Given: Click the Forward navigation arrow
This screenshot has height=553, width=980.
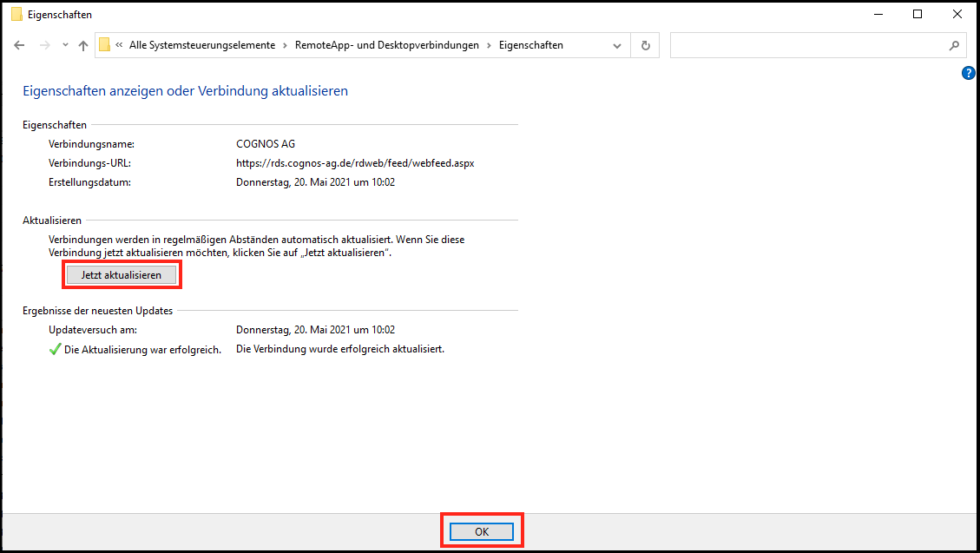Looking at the screenshot, I should tap(44, 45).
